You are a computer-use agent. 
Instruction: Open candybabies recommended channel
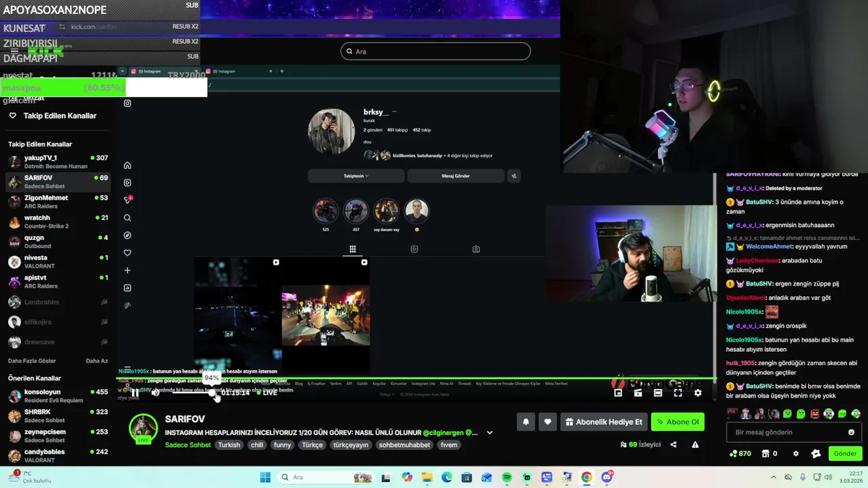pyautogui.click(x=58, y=455)
